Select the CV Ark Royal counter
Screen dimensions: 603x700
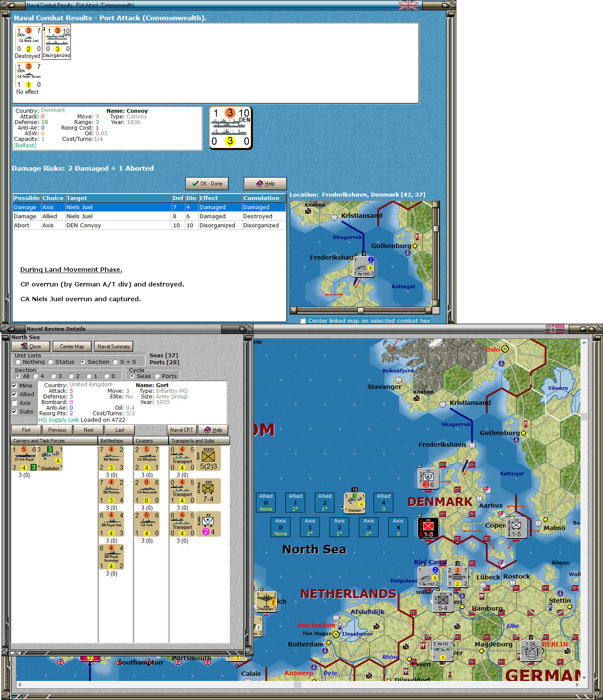pyautogui.click(x=25, y=458)
